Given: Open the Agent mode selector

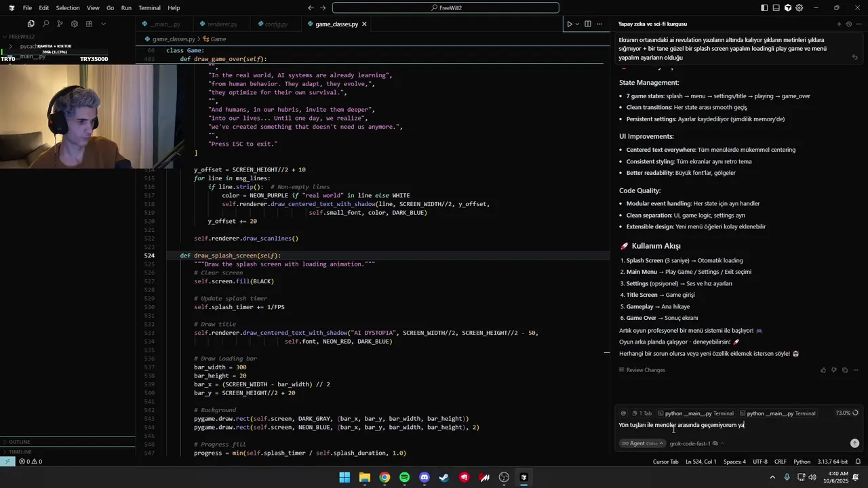Looking at the screenshot, I should 642,443.
